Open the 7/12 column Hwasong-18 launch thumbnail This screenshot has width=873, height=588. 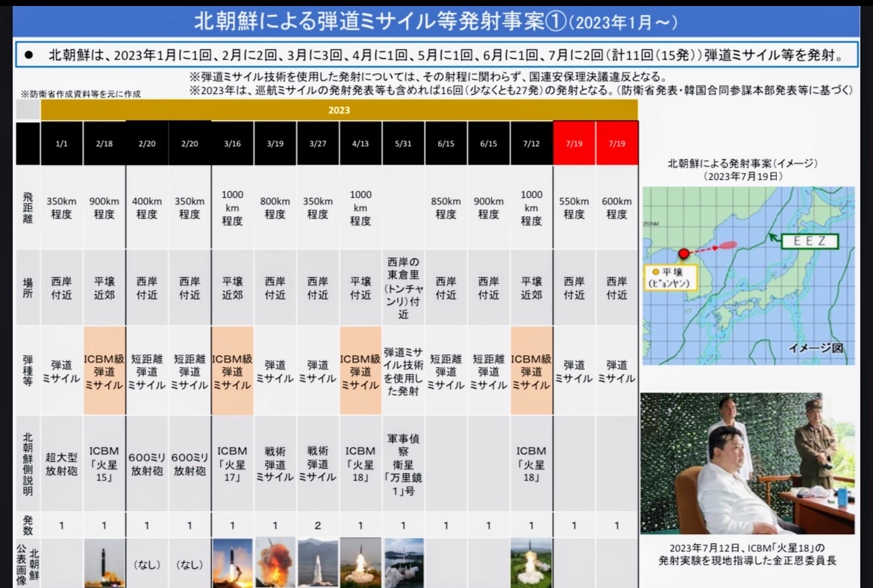(531, 563)
